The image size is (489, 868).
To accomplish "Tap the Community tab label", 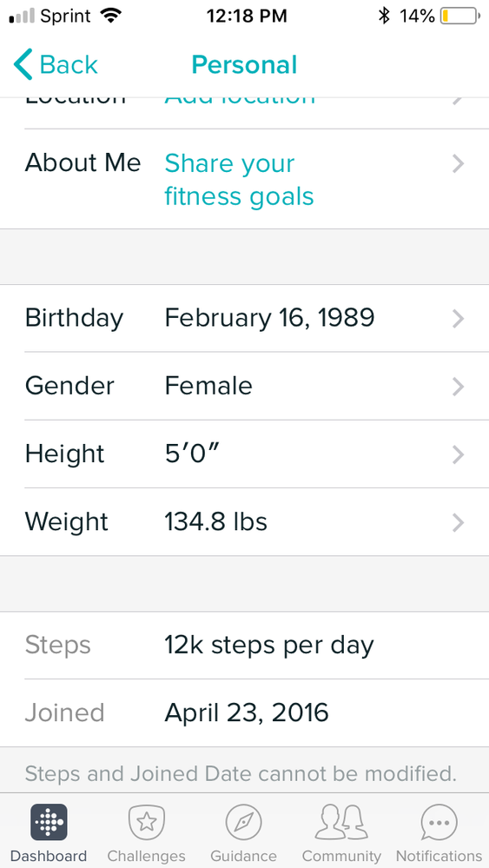I will (x=341, y=857).
